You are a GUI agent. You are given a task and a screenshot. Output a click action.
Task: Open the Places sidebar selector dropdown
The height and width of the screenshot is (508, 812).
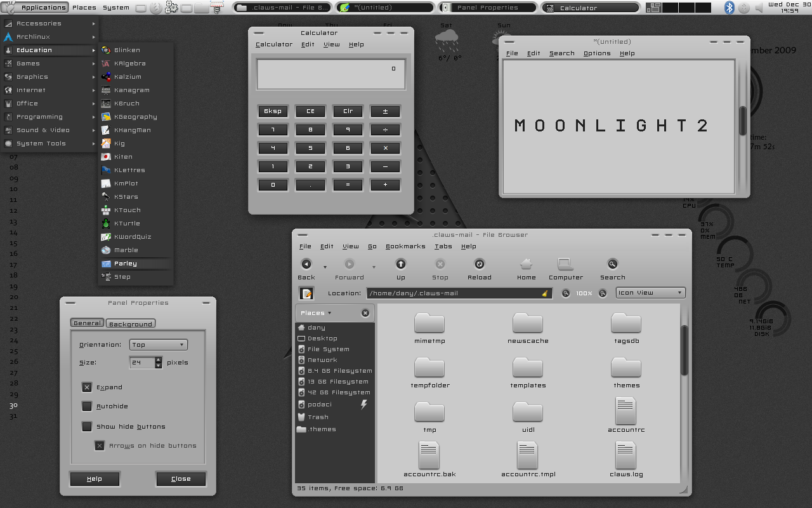(x=316, y=313)
